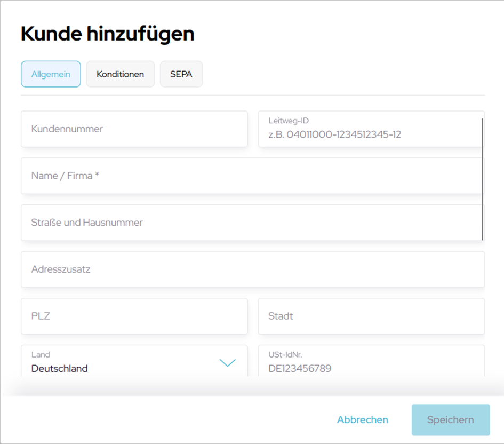
Task: Click the selected value Deutschland
Action: tap(60, 369)
